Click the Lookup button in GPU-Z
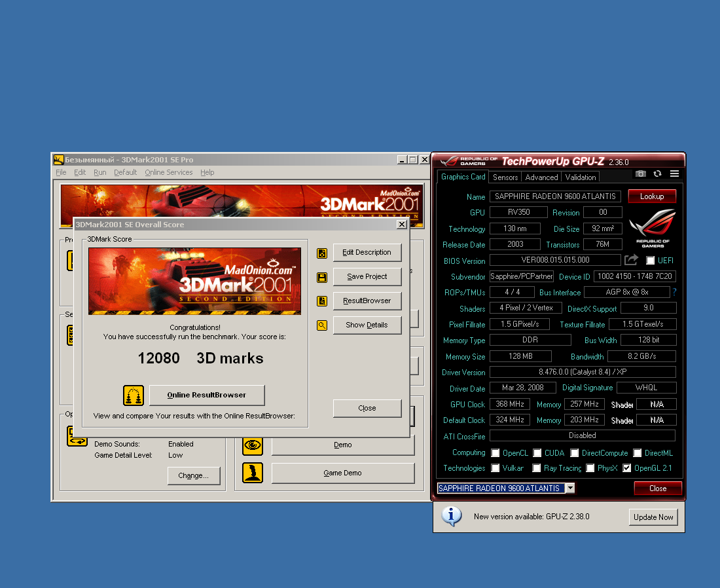This screenshot has width=720, height=588. (x=652, y=196)
